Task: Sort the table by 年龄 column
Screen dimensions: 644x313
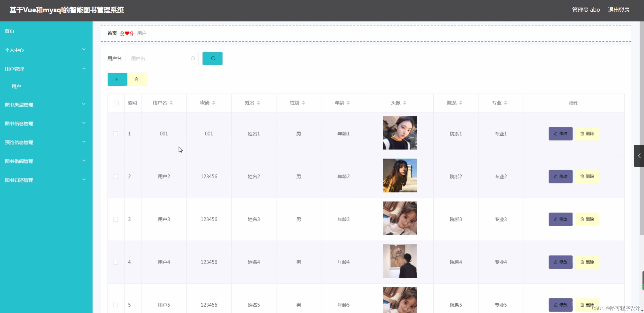Action: coord(348,103)
